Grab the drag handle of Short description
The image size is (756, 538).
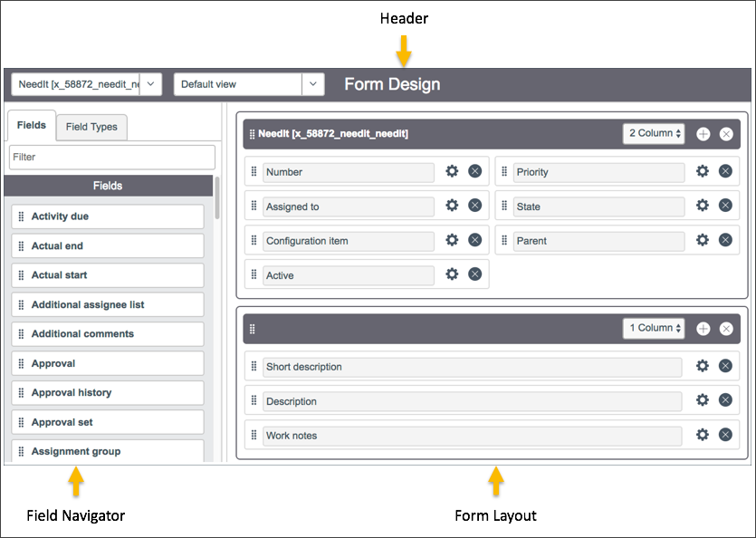pyautogui.click(x=254, y=366)
